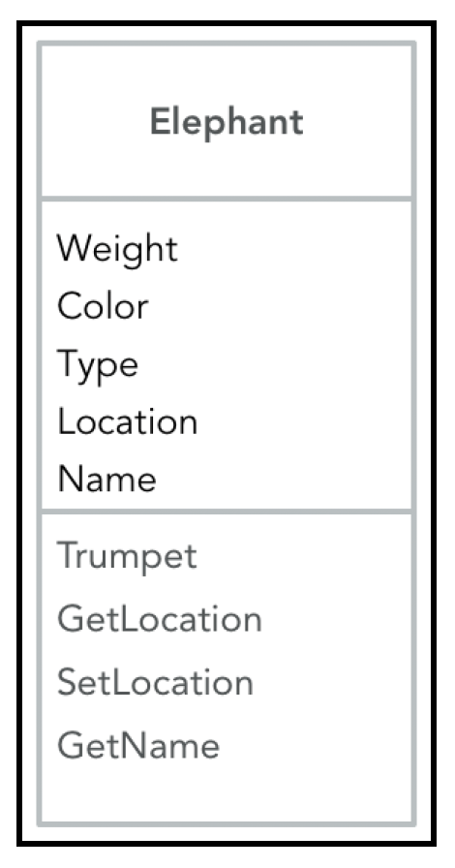This screenshot has width=455, height=868.
Task: Choose the Name attribute
Action: 107,479
